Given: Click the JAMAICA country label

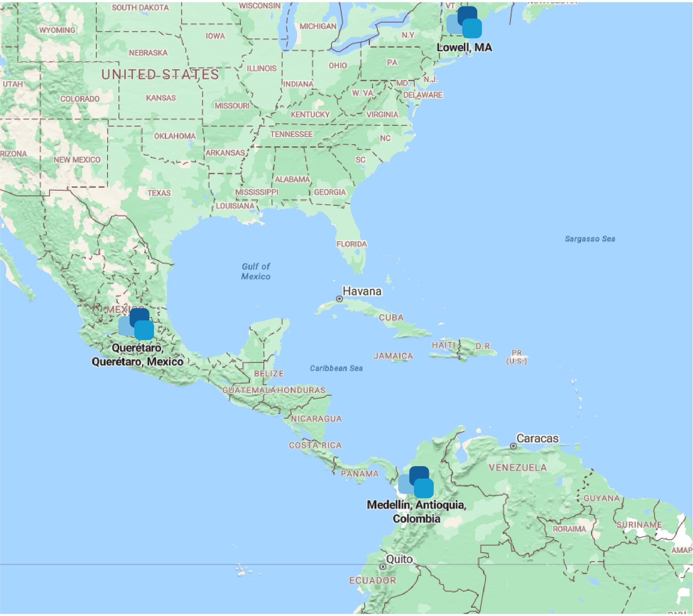Looking at the screenshot, I should 393,356.
